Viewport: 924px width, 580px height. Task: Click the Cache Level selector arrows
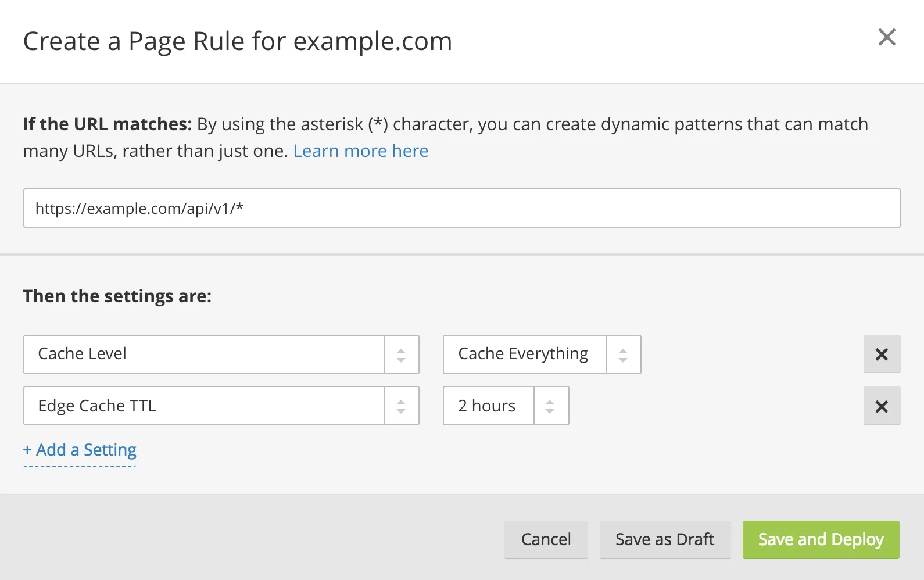pos(401,355)
